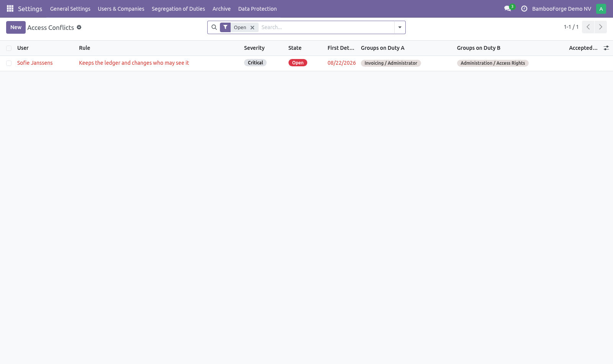Sort by the User column header
613x364 pixels.
coord(23,48)
